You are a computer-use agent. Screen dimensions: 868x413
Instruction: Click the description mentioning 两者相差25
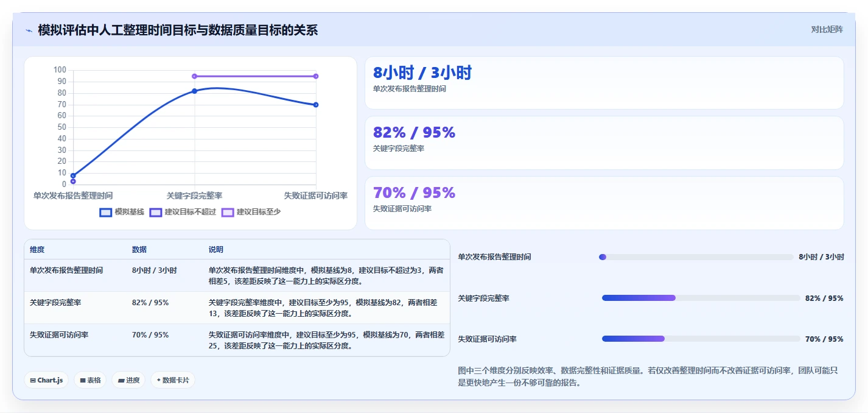pos(326,340)
